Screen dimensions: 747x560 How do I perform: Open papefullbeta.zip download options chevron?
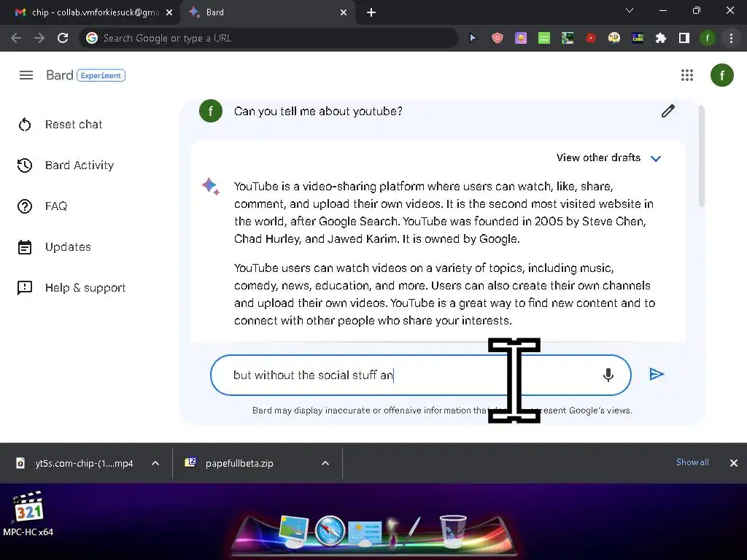[x=325, y=463]
